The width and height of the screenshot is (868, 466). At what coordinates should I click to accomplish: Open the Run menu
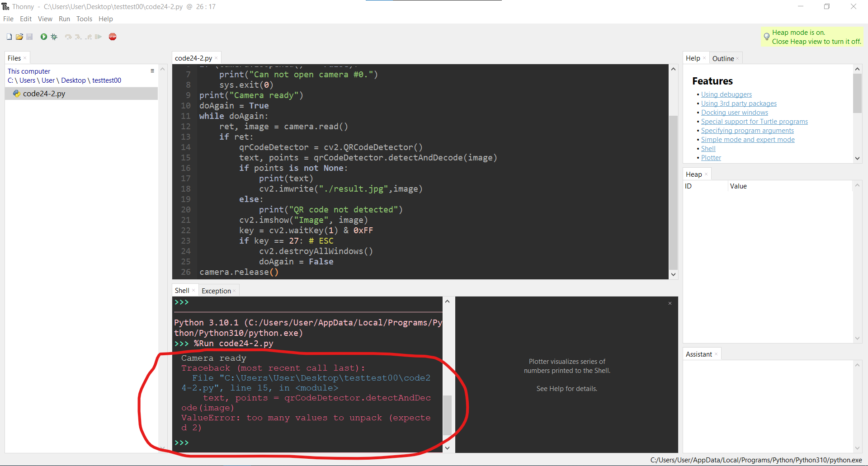click(64, 19)
